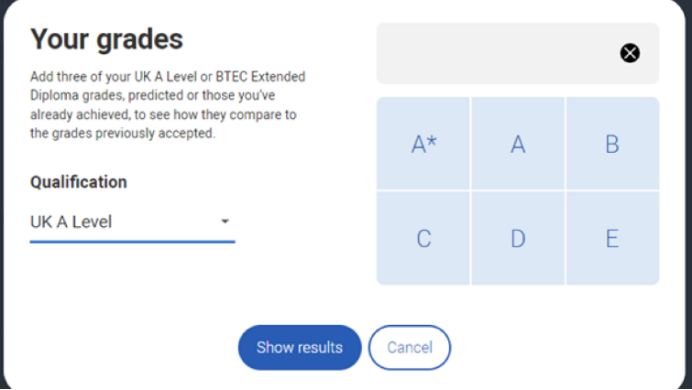Open the Qualification dropdown arrow

[225, 221]
